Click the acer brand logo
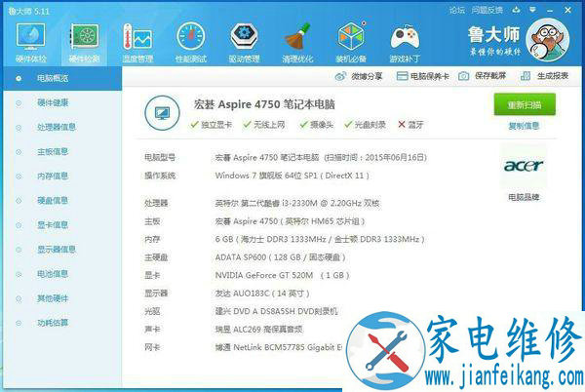This screenshot has height=392, width=585. [x=524, y=166]
